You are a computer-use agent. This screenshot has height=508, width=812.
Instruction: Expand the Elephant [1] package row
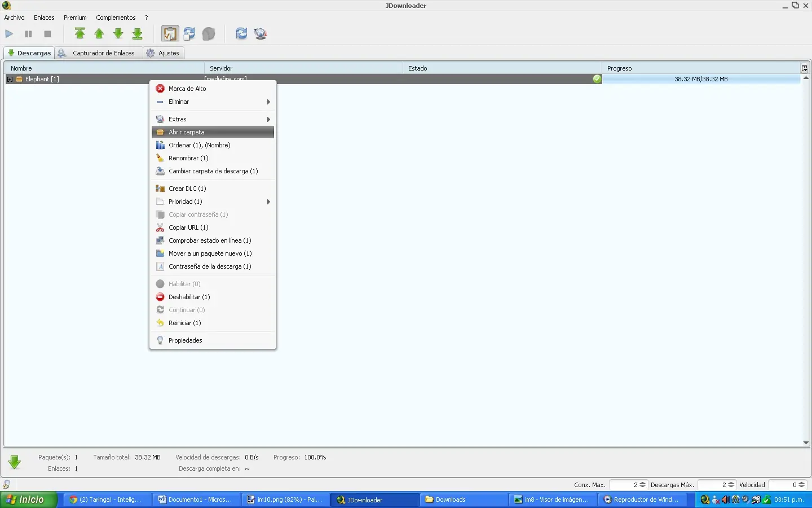pyautogui.click(x=10, y=79)
